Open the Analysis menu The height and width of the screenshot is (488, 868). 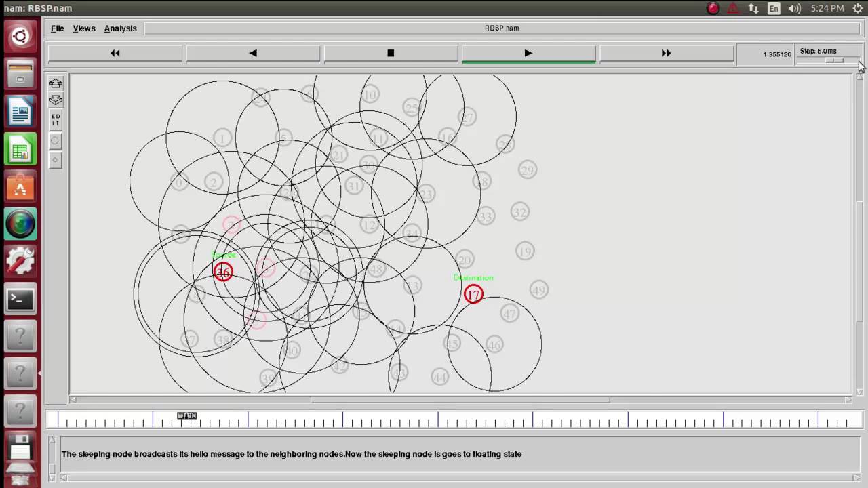(x=120, y=28)
